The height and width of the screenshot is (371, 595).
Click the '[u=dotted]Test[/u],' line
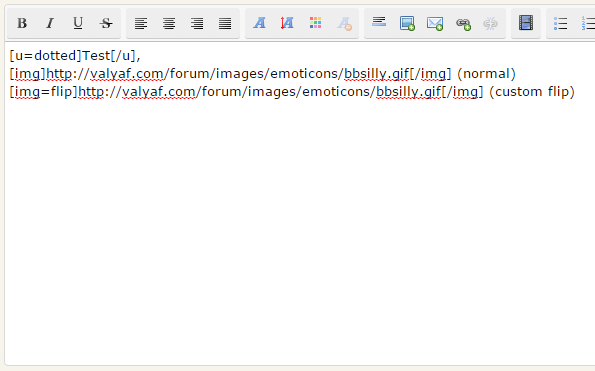point(75,56)
